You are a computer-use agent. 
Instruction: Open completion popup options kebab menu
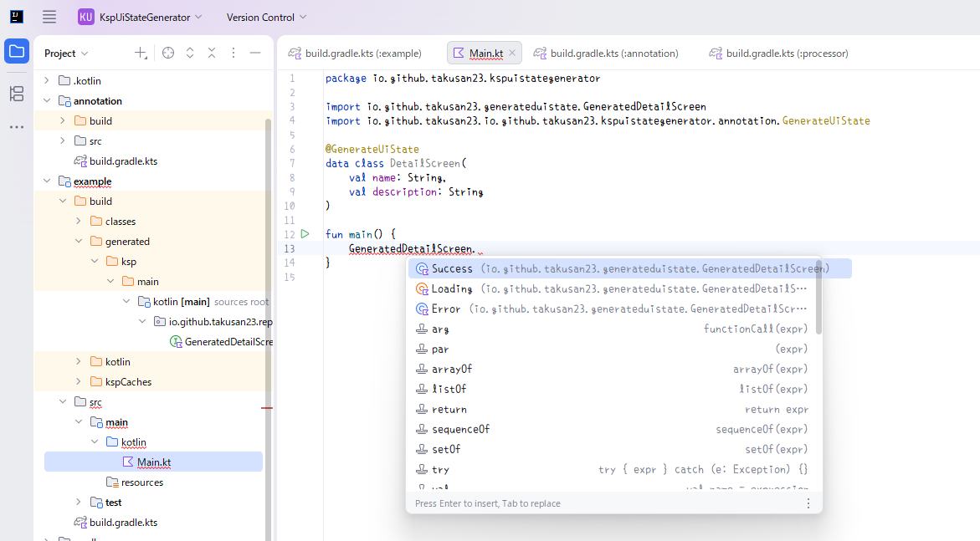point(808,503)
